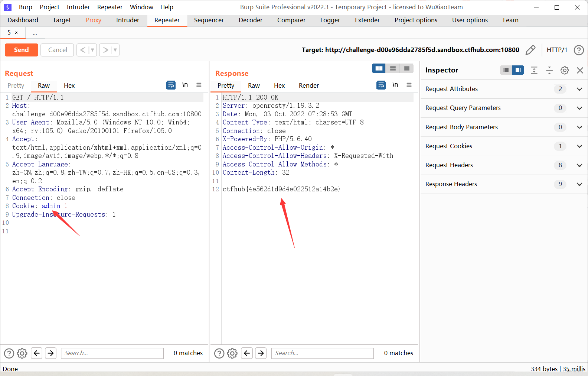Switch to the Comparer tab

[x=291, y=20]
